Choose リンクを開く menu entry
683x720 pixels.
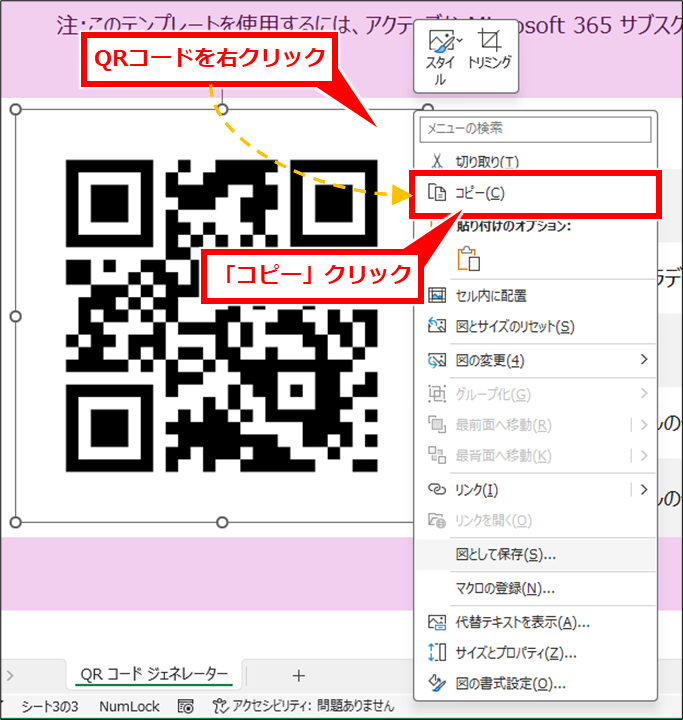[535, 521]
